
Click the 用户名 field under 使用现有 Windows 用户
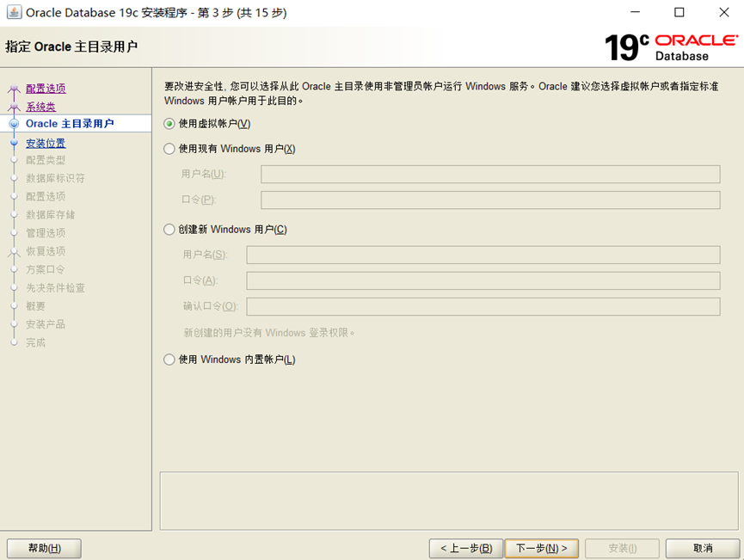click(x=490, y=173)
